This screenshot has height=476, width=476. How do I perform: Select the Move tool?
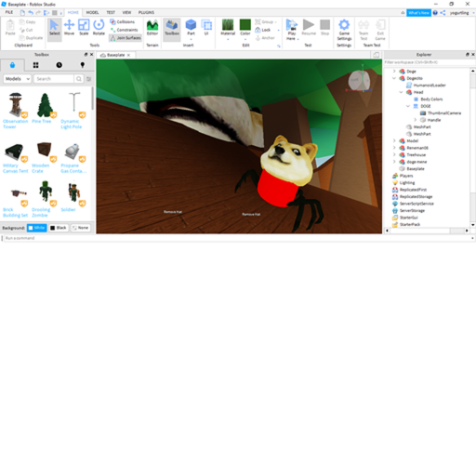(x=69, y=27)
